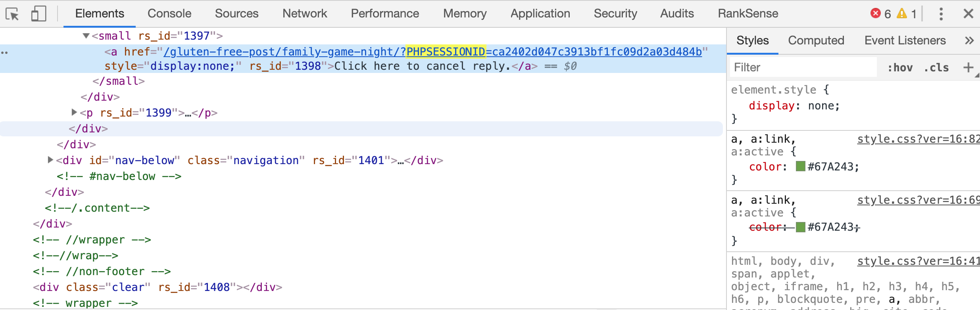The width and height of the screenshot is (980, 310).
Task: Switch to the Network tab
Action: 304,13
